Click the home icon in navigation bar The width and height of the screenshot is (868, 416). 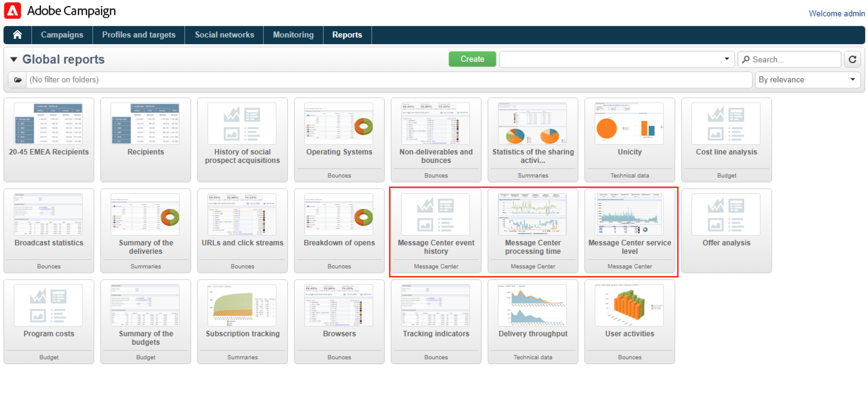[x=17, y=35]
